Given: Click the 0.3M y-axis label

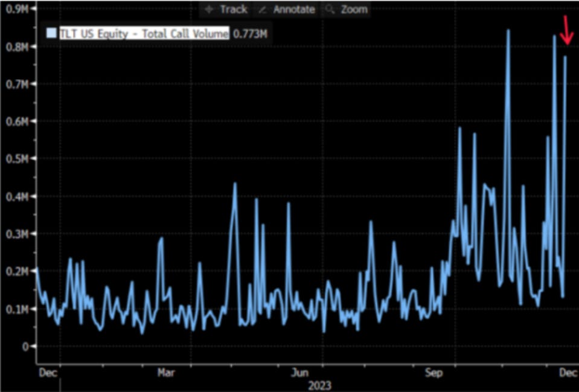Looking at the screenshot, I should point(18,234).
